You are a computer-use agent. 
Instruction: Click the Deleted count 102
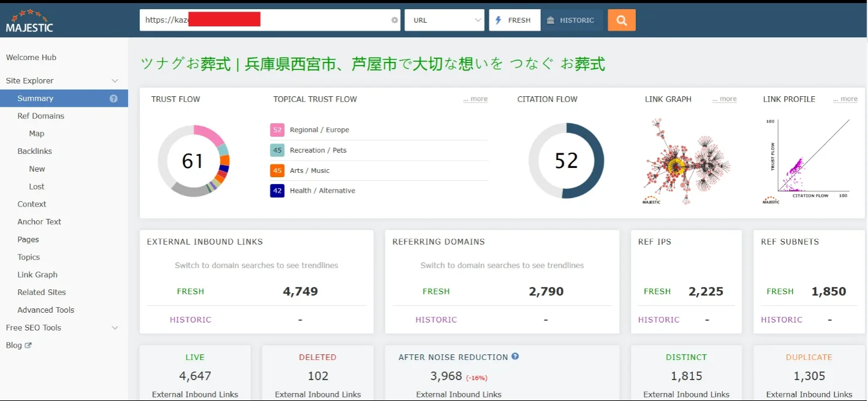(x=317, y=376)
